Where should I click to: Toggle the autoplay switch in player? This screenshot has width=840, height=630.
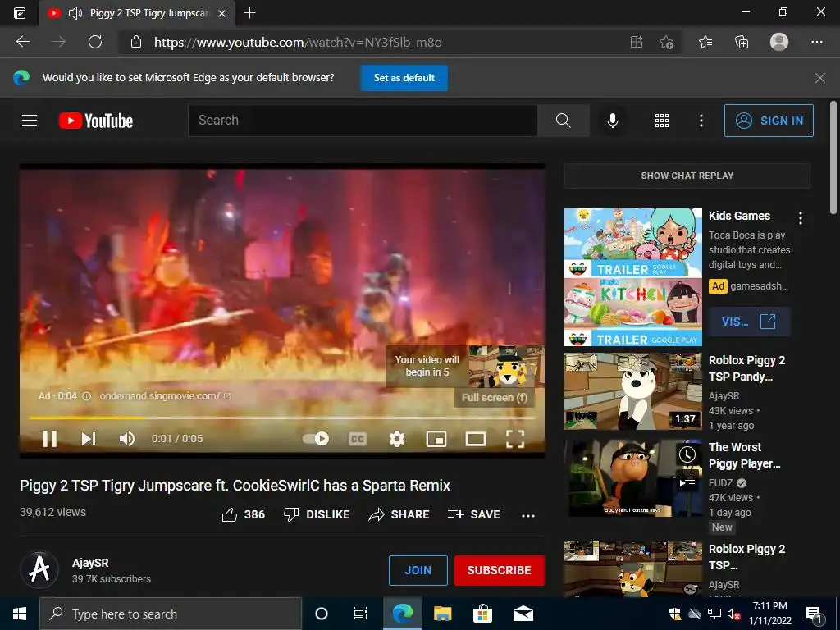pos(316,439)
